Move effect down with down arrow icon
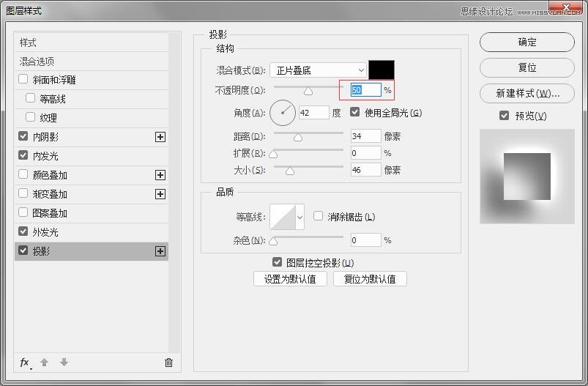 tap(64, 363)
